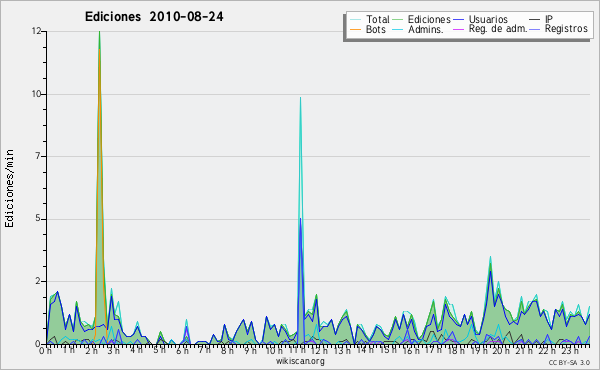Click the cyan peak of the 11 h spike
This screenshot has height=370, width=600.
[x=300, y=98]
